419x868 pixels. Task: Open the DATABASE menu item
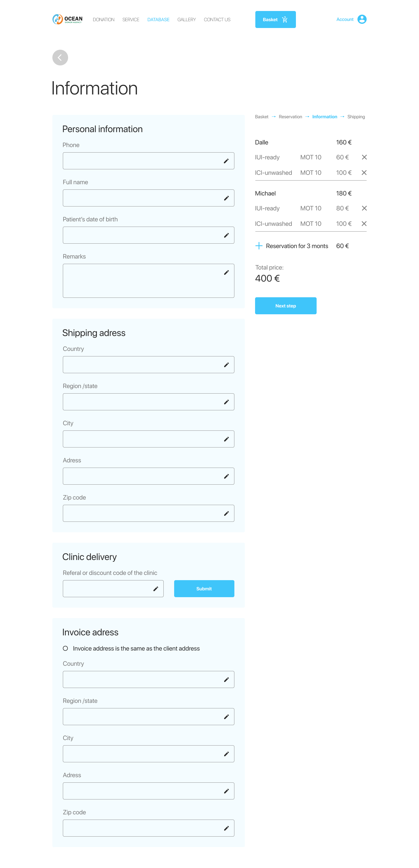click(158, 20)
